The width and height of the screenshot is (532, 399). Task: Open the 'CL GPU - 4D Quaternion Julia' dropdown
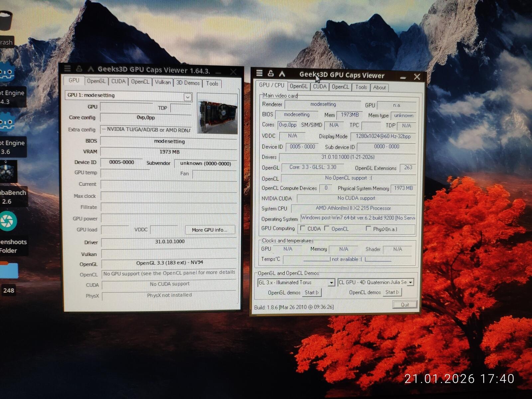click(411, 282)
